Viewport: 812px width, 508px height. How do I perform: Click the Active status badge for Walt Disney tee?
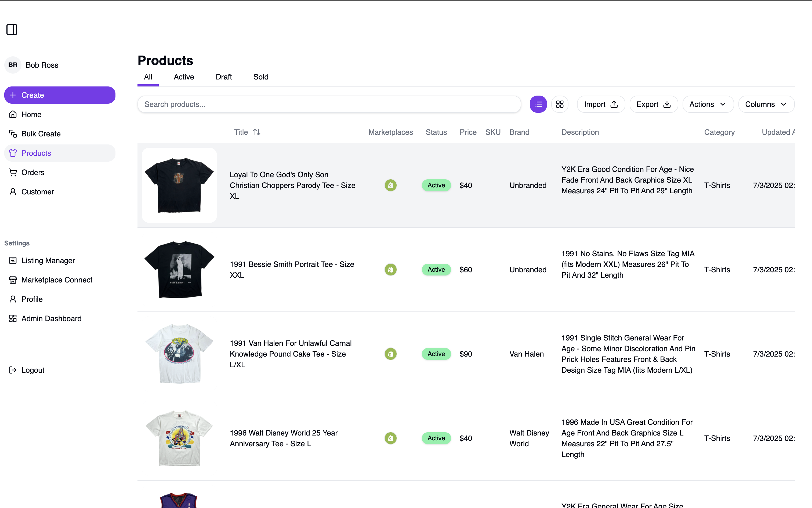(x=436, y=438)
